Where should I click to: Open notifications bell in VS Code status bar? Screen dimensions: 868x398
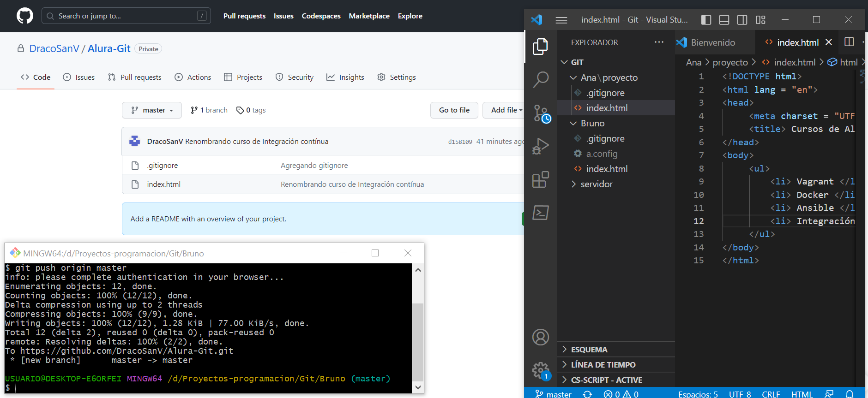[x=850, y=394]
